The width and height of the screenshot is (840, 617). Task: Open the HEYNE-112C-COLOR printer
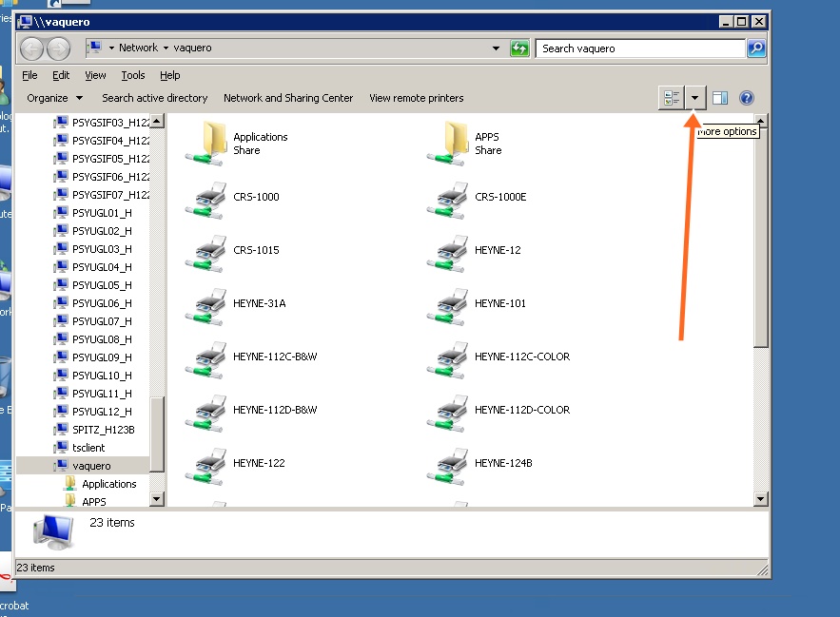(521, 357)
